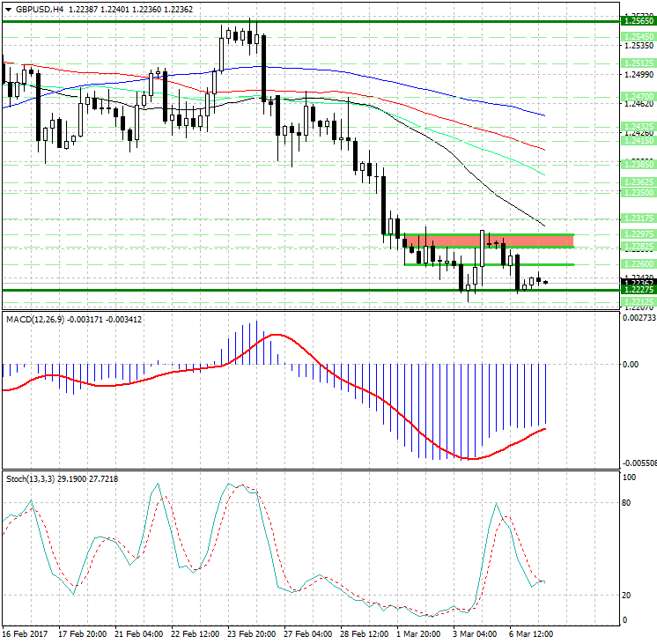Select the red shaded resistance zone rectangle
657x644 pixels.
pos(489,240)
